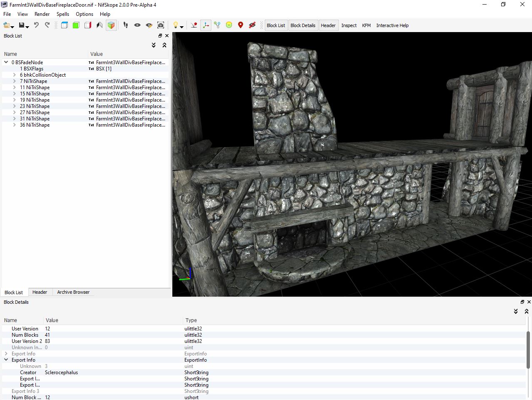Click the Block Details Type column header
The image size is (532, 400).
tap(354, 320)
